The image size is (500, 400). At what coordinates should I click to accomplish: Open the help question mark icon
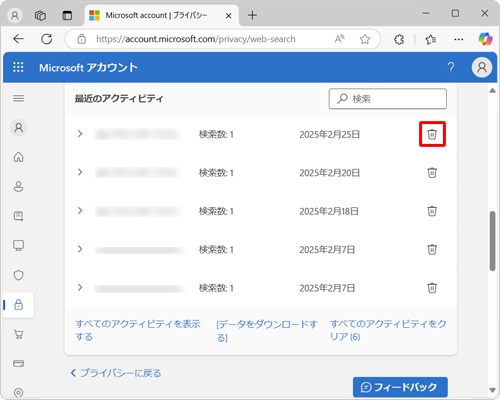[451, 68]
